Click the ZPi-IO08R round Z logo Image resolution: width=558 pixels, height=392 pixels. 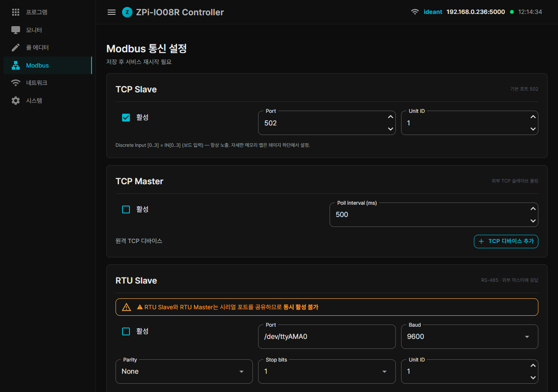click(127, 12)
